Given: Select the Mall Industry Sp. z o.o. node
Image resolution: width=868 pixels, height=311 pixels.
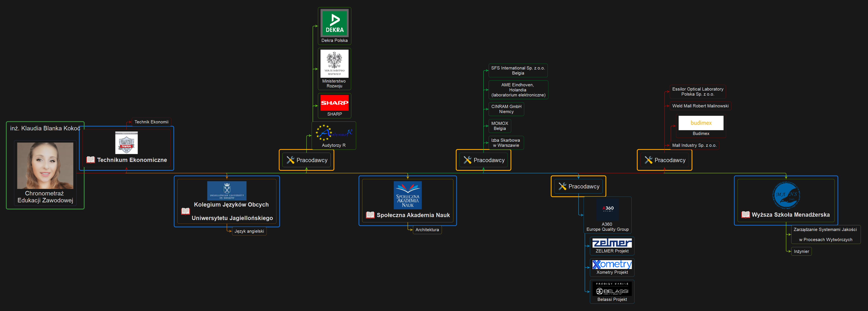Looking at the screenshot, I should (694, 145).
